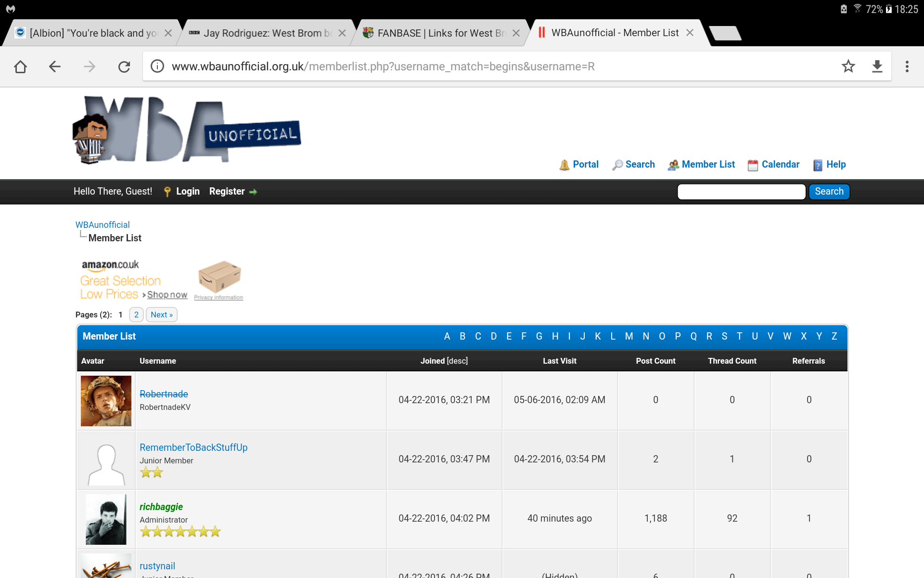The width and height of the screenshot is (924, 578).
Task: Open the WBAunofficial breadcrumb link
Action: pyautogui.click(x=103, y=225)
